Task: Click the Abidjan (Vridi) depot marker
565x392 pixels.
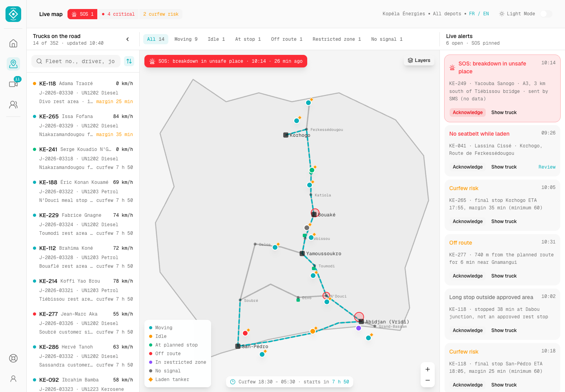Action: point(361,321)
